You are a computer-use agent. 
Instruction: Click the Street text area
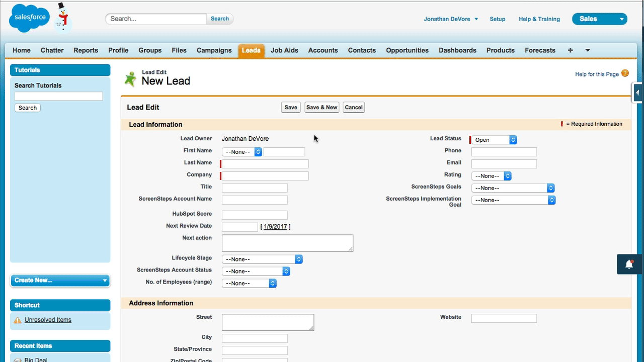coord(268,322)
